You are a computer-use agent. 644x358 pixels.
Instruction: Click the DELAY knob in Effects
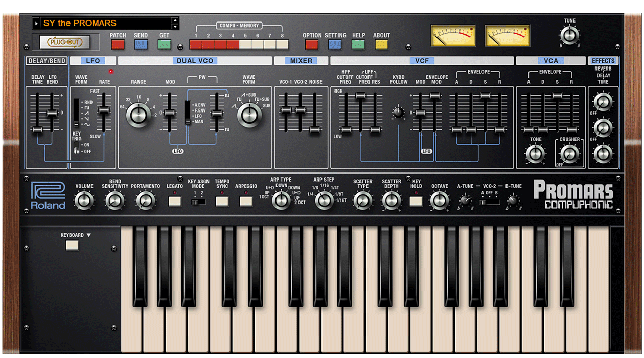click(603, 128)
